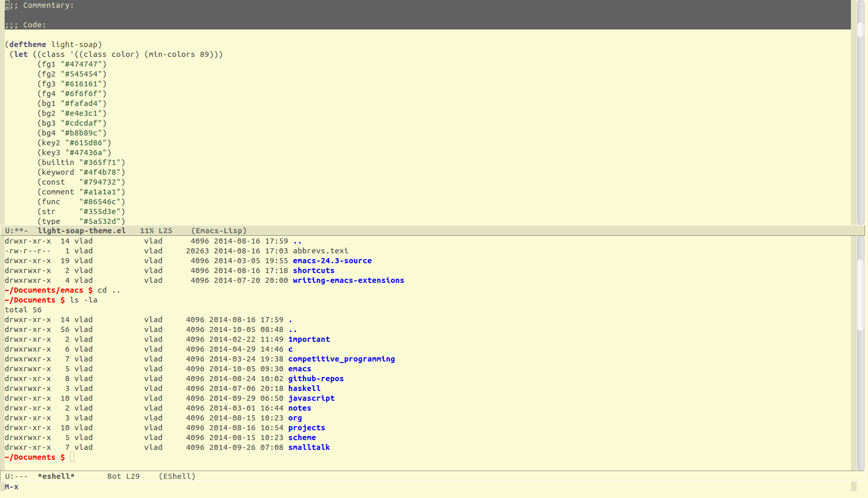Click the light-soap-theme.el buffer name in mode line

click(x=82, y=231)
